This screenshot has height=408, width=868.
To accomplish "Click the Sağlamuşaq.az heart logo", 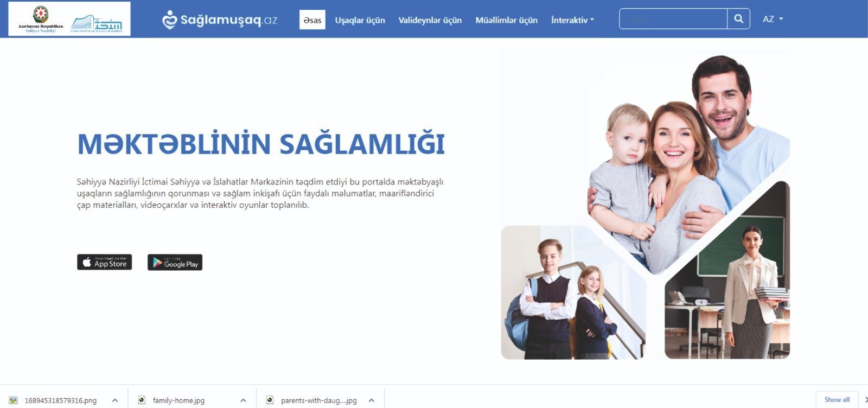I will coord(170,20).
